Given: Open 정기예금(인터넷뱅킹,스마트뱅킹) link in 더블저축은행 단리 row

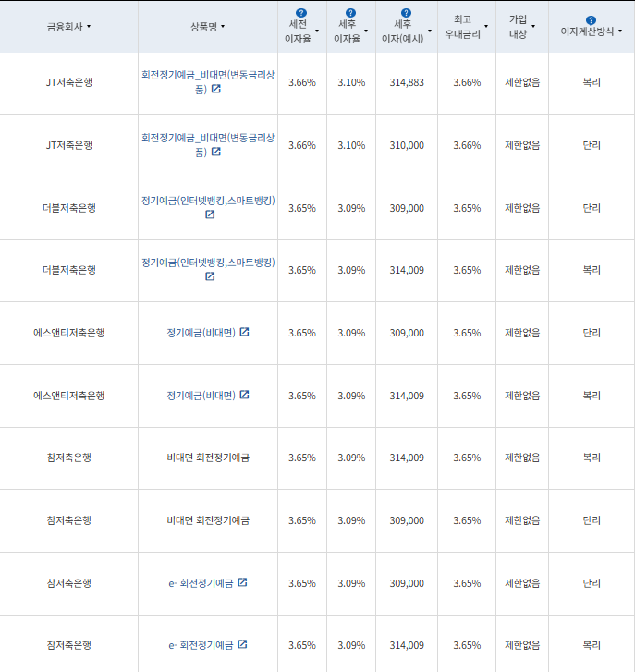Looking at the screenshot, I should (208, 201).
